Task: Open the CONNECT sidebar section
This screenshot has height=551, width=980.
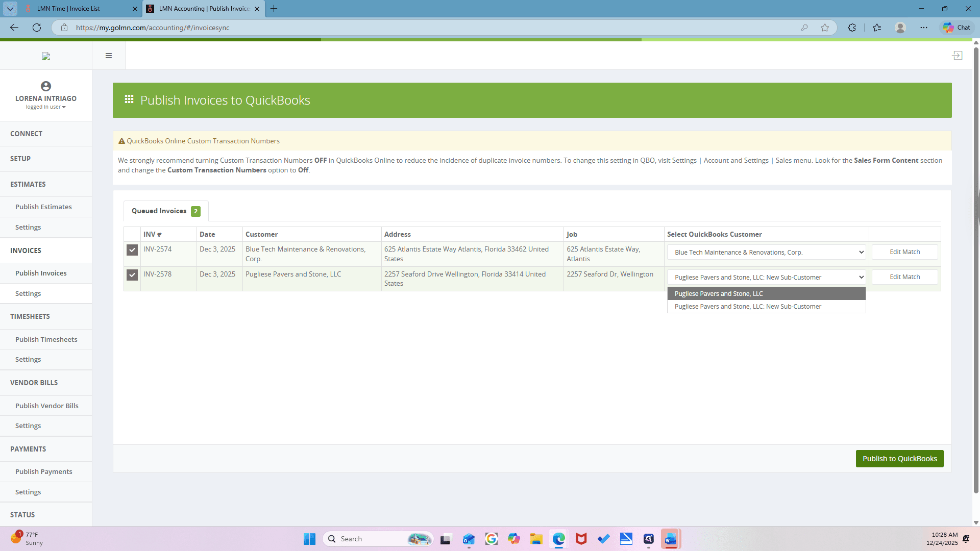Action: pyautogui.click(x=46, y=134)
